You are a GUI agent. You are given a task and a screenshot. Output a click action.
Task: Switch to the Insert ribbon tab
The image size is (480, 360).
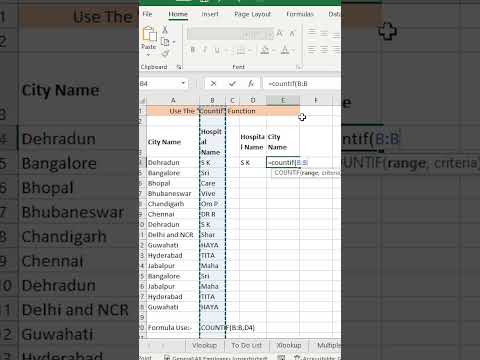(210, 14)
